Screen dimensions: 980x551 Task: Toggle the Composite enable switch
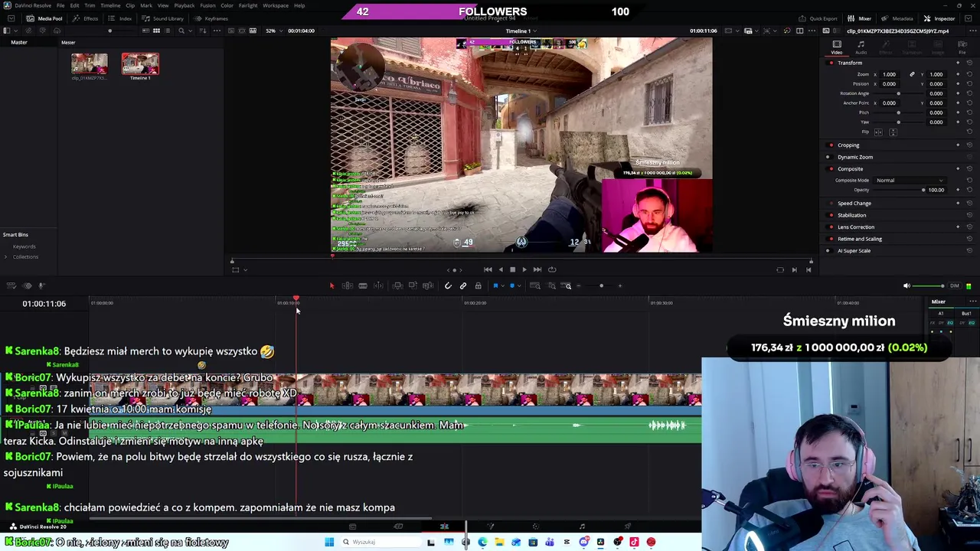tap(831, 168)
